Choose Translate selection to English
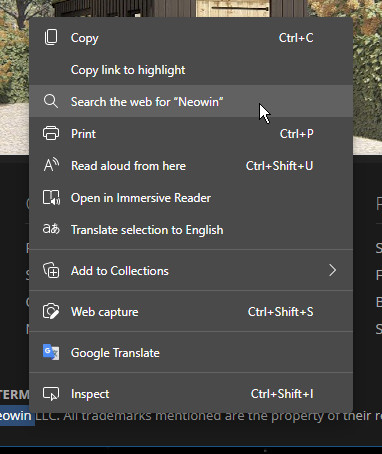The image size is (382, 454). (x=191, y=230)
